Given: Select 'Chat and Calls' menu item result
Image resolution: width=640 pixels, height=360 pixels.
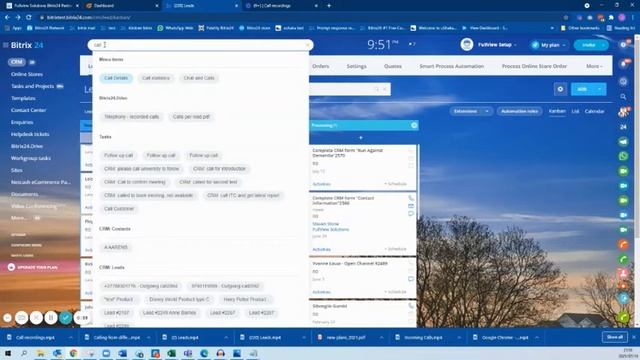Looking at the screenshot, I should click(x=199, y=78).
